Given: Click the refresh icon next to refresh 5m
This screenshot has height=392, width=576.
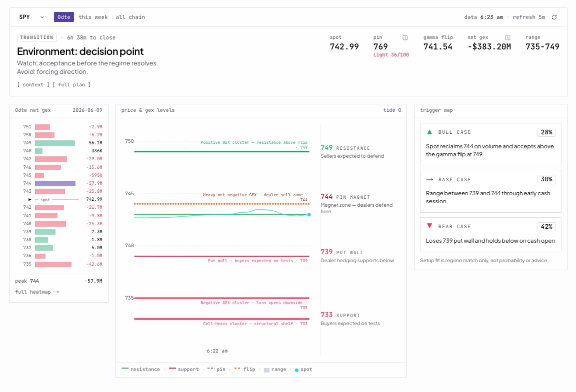Looking at the screenshot, I should [x=554, y=17].
